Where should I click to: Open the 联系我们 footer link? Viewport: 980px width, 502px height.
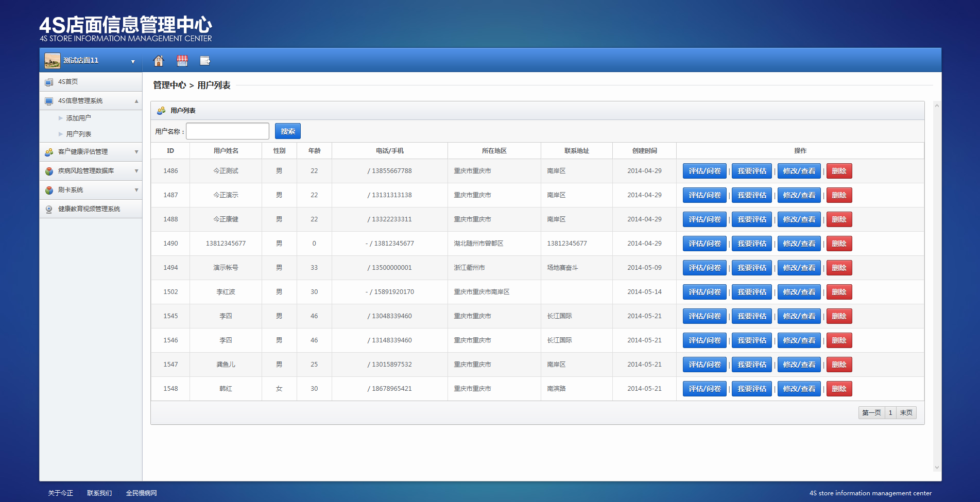(x=99, y=493)
